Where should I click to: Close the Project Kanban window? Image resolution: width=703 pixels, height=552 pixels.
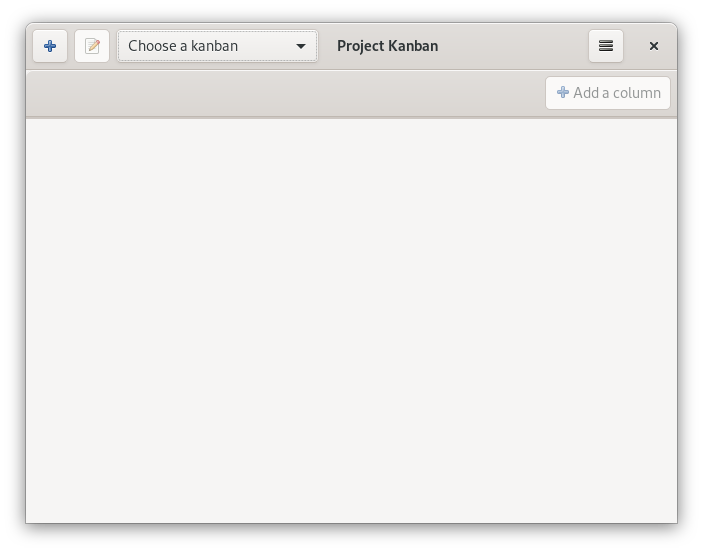tap(654, 46)
